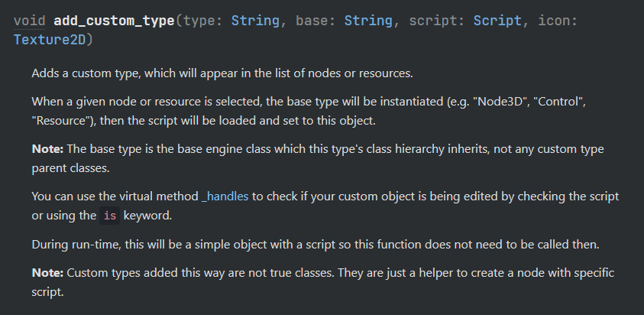Click the dotted-underlined void return type
This screenshot has width=644, height=315.
[x=29, y=21]
